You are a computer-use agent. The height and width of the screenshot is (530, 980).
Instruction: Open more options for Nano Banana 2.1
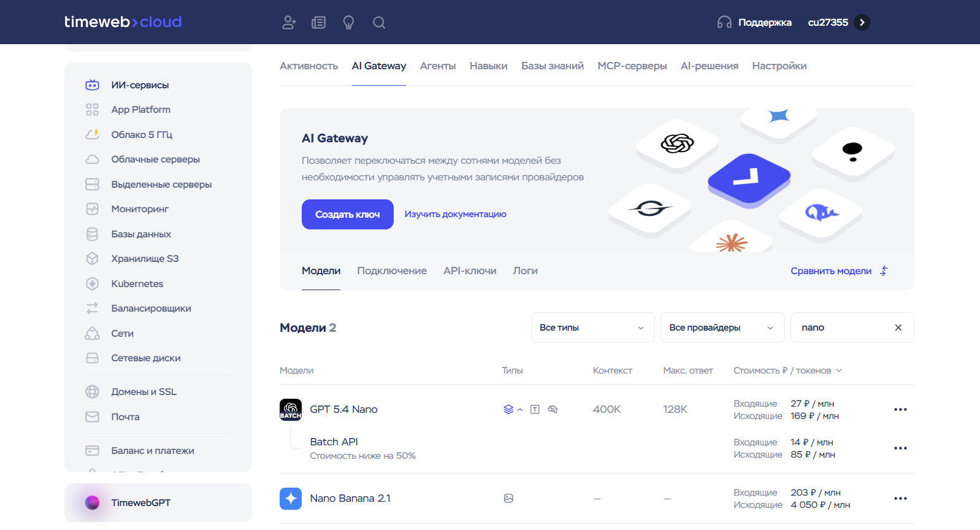900,498
